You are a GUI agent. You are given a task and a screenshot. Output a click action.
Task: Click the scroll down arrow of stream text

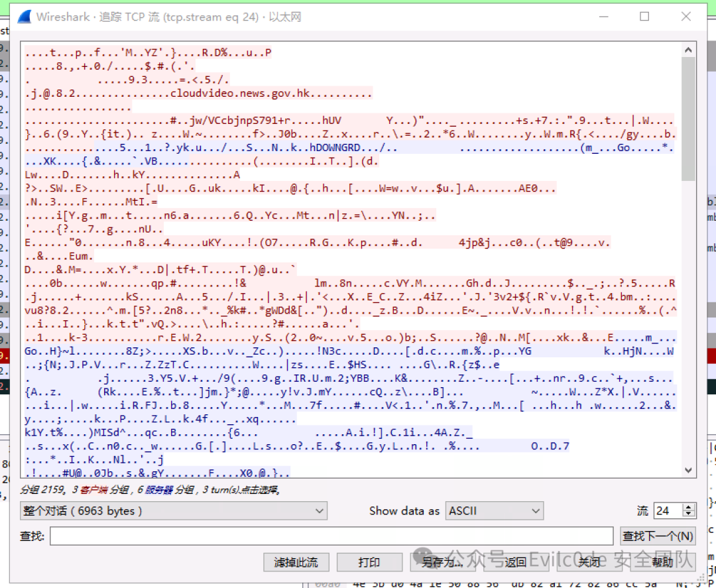(689, 470)
